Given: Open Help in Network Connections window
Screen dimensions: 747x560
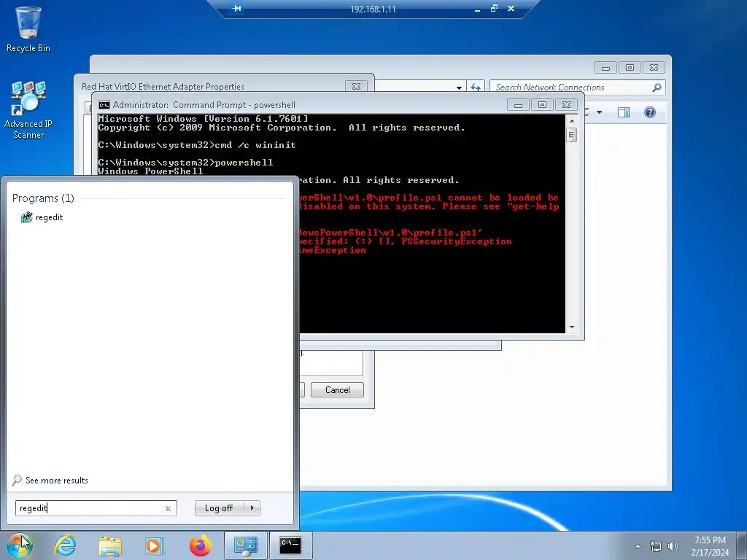Looking at the screenshot, I should 650,112.
